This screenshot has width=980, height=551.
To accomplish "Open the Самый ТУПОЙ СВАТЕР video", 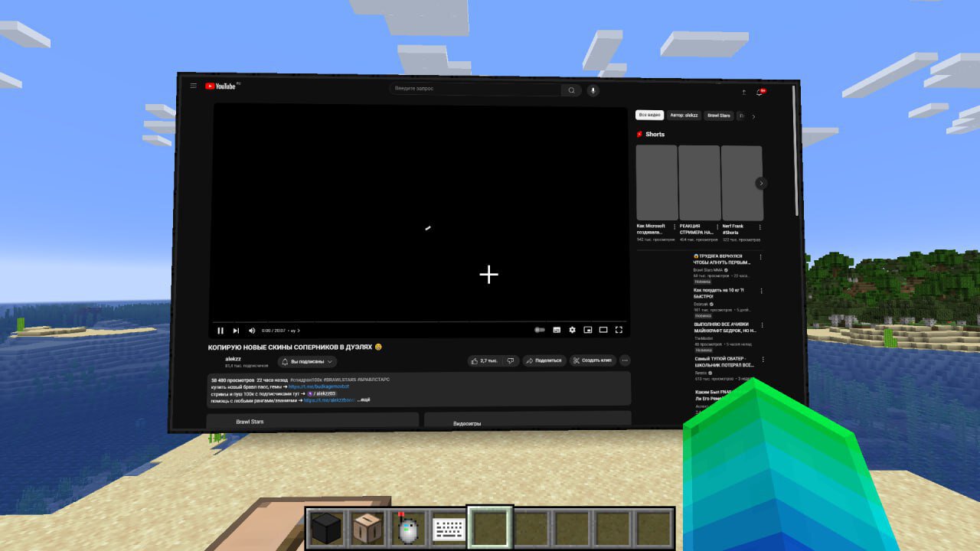I will [725, 362].
